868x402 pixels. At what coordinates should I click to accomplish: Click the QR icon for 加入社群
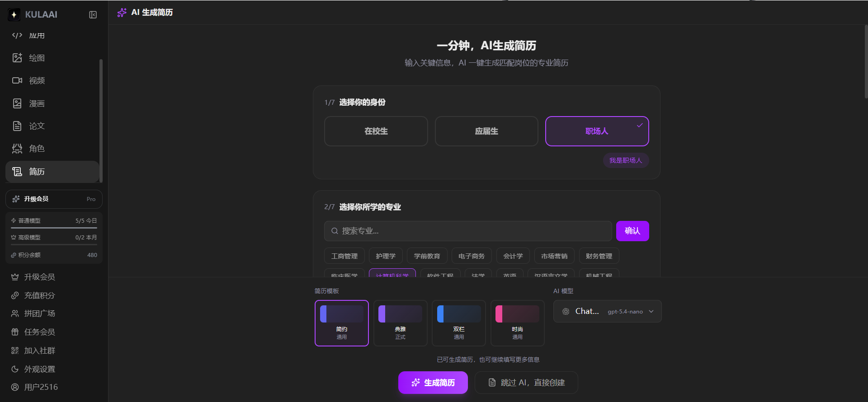click(15, 351)
